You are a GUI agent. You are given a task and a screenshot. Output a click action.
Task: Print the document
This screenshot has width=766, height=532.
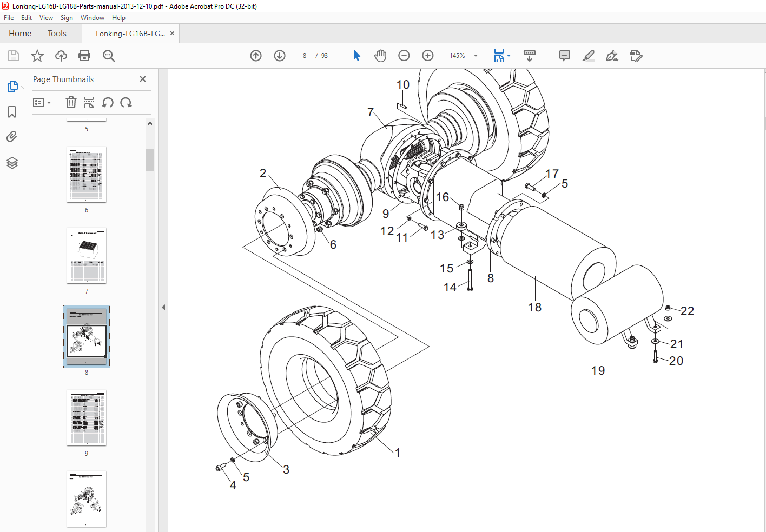(x=84, y=56)
